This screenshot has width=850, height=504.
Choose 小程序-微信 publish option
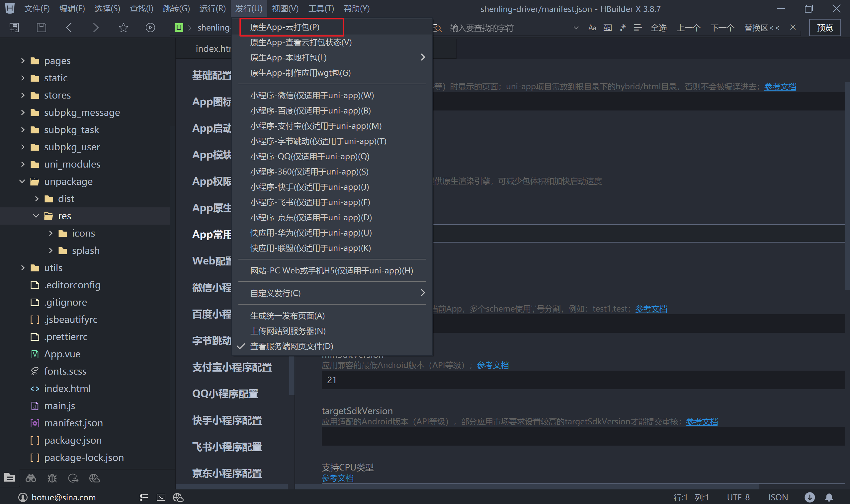[312, 96]
